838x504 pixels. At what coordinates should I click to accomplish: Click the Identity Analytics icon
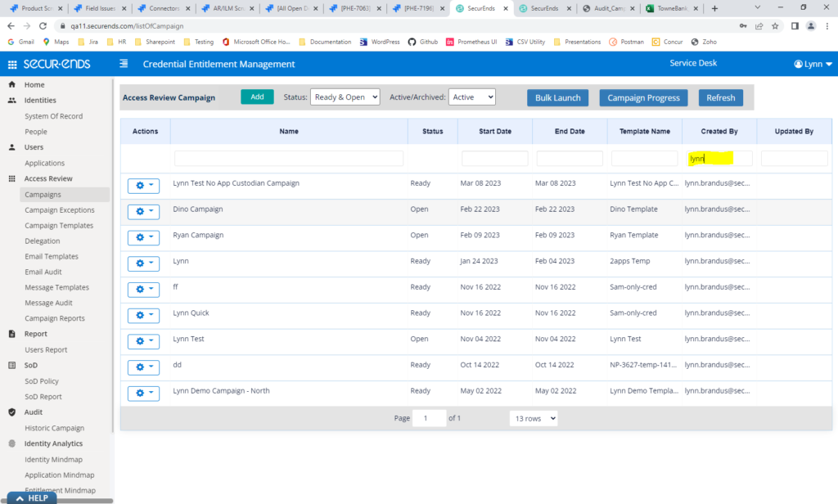11,443
